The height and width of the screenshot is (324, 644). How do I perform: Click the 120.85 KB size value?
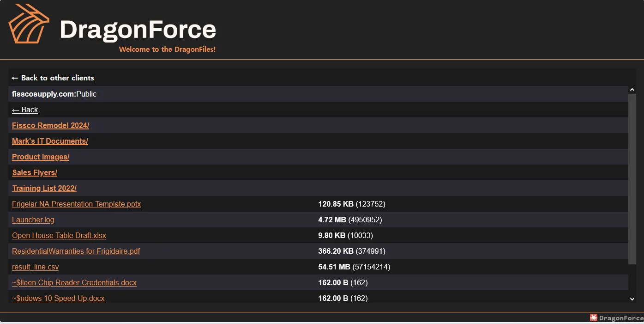point(336,204)
